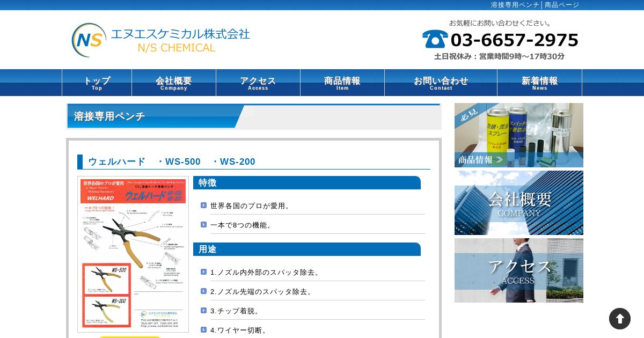Click the text 一本で8つの機能。
The width and height of the screenshot is (644, 338).
[x=242, y=225]
